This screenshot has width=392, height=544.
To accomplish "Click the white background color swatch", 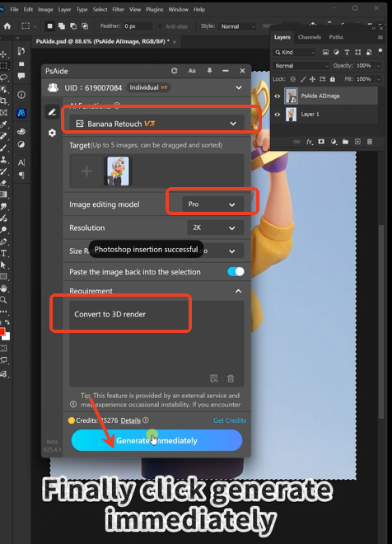I will [7, 335].
